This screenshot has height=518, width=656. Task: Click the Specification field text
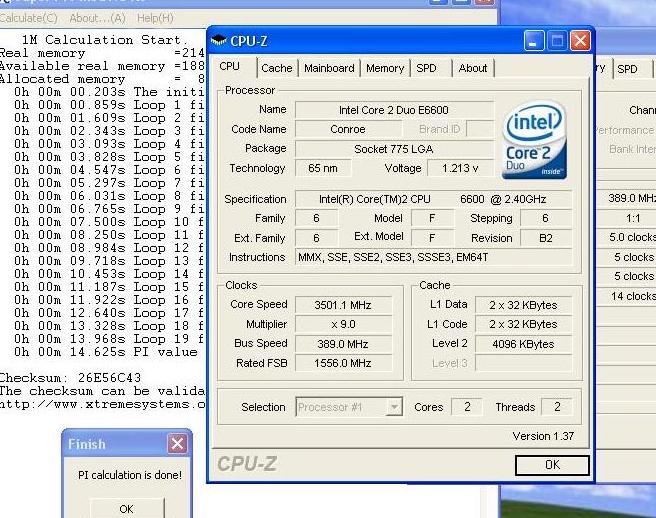pyautogui.click(x=433, y=199)
